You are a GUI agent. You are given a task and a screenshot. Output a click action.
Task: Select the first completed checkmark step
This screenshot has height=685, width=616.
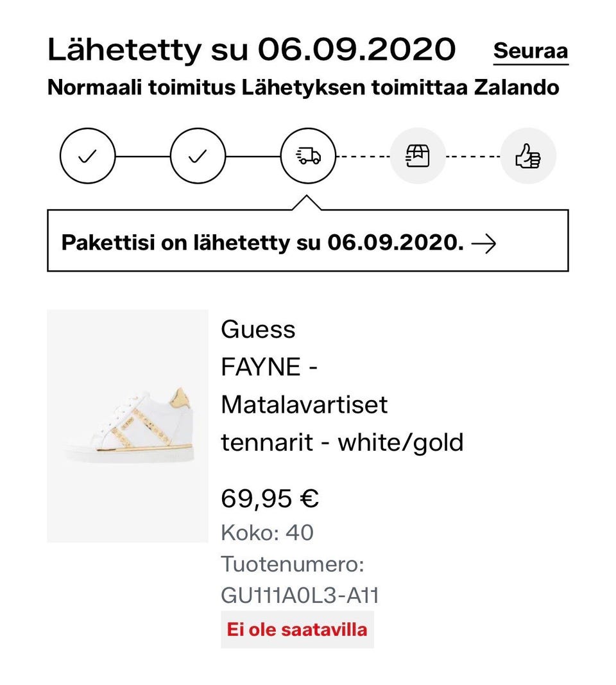tap(87, 156)
